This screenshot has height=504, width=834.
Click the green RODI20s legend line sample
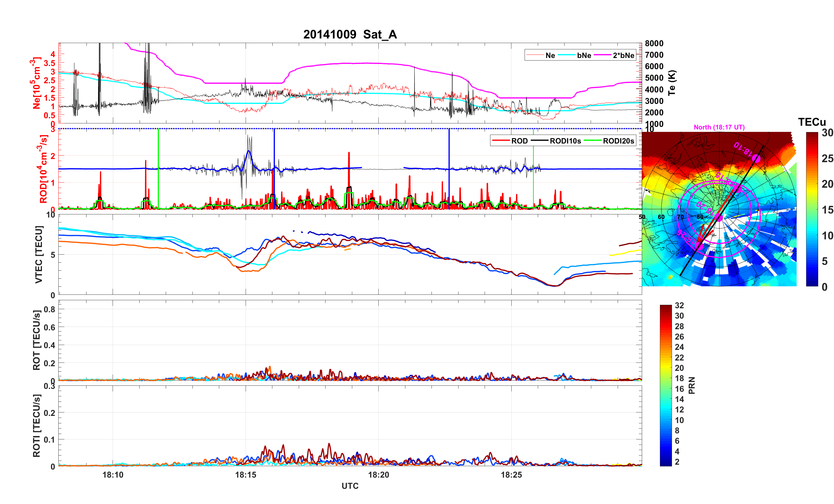coord(593,141)
